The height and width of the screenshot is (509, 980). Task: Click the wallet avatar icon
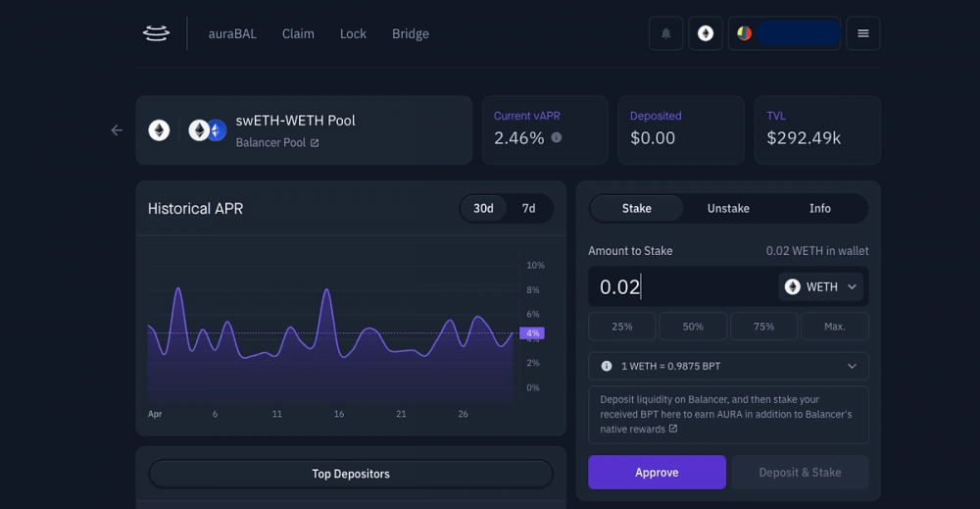tap(744, 33)
